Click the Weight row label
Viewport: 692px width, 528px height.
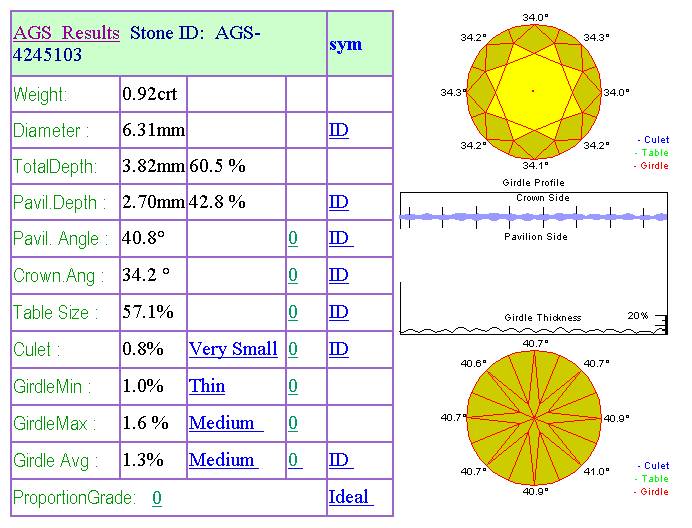[40, 94]
